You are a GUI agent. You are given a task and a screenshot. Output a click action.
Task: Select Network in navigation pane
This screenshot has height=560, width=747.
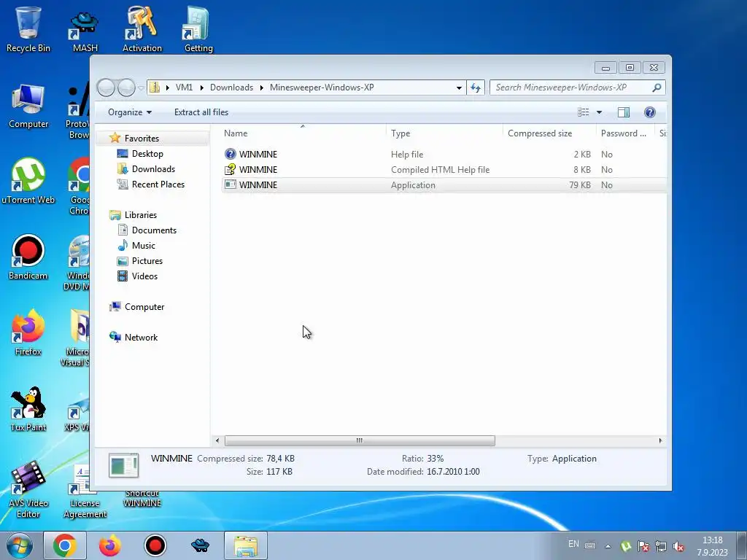coord(141,337)
